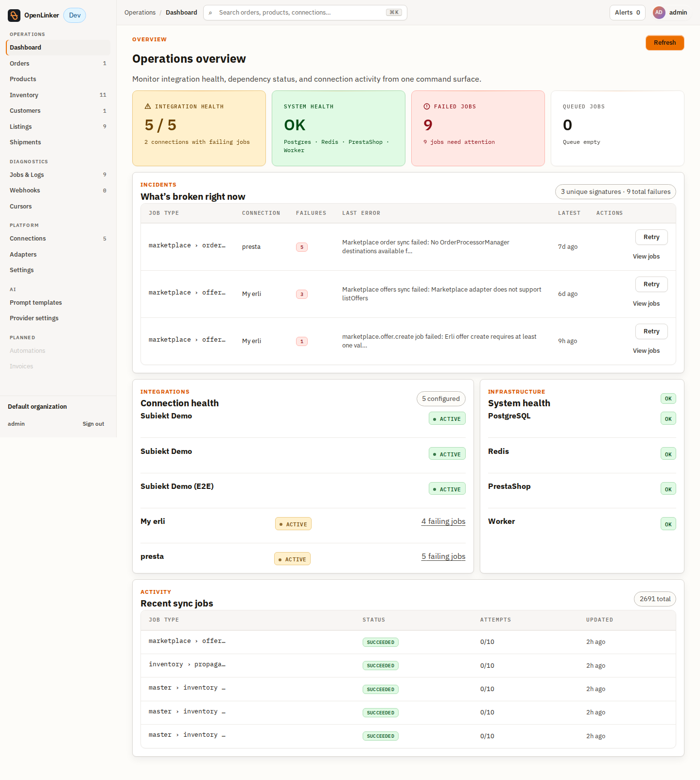Open Jobs & Logs diagnostics
This screenshot has height=780, width=700.
point(58,174)
